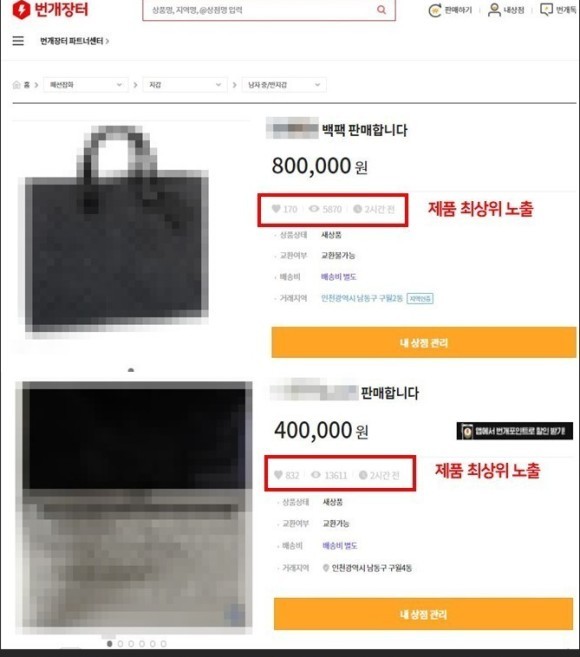580x657 pixels.
Task: Click 인천광역시 남동구 구월2동 location link
Action: pos(362,298)
